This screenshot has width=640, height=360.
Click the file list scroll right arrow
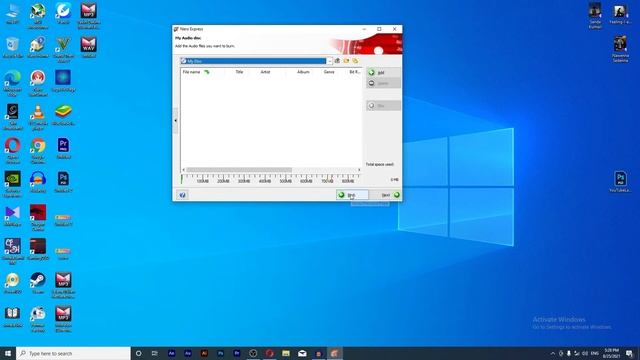359,170
